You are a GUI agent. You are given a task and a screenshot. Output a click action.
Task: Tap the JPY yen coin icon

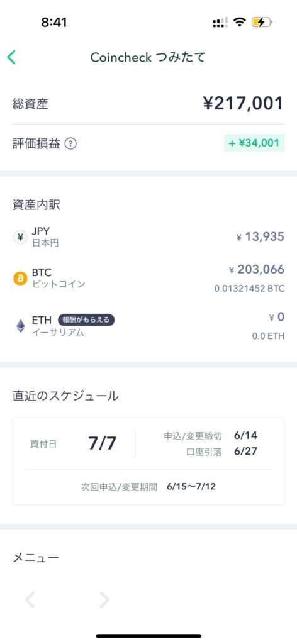tap(20, 237)
